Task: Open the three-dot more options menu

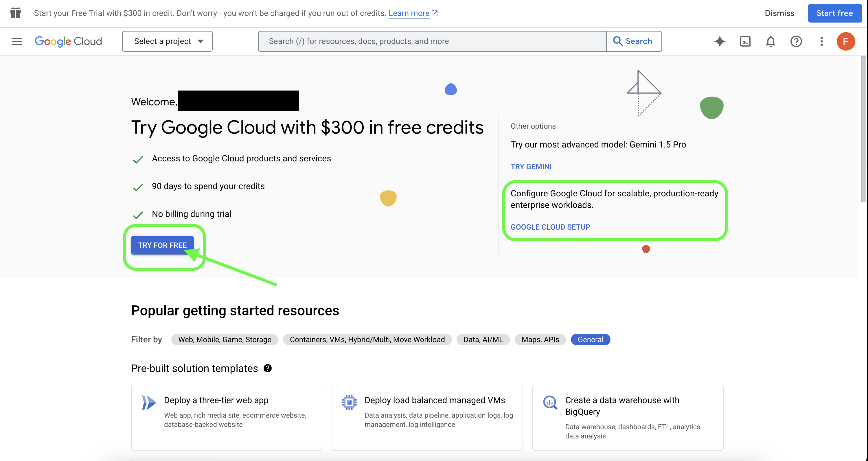Action: 821,41
